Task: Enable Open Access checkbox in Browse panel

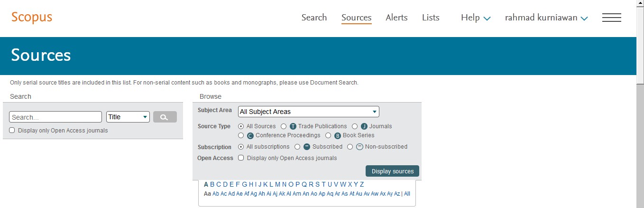Action: pyautogui.click(x=241, y=158)
